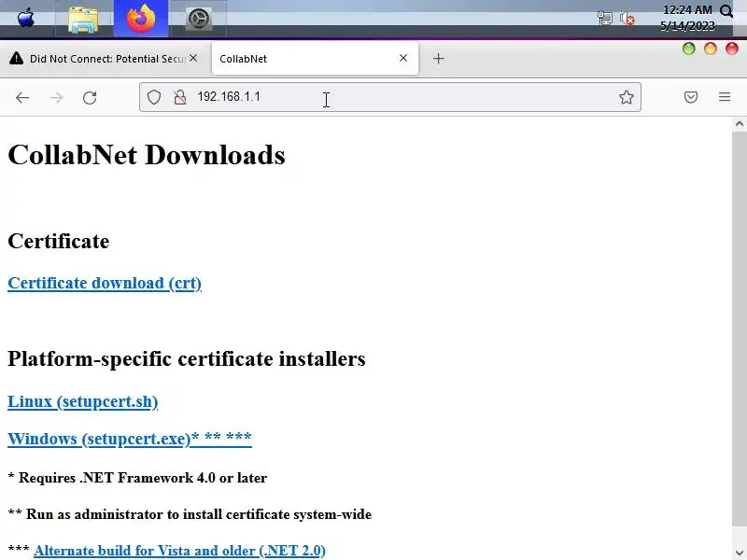
Task: Click the green window button
Action: (688, 49)
